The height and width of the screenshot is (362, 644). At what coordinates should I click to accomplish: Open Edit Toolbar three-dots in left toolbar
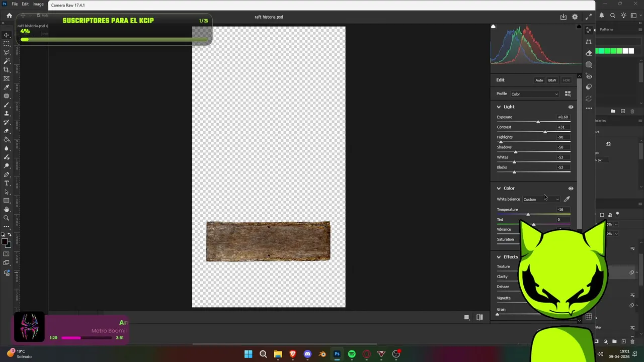(x=7, y=227)
